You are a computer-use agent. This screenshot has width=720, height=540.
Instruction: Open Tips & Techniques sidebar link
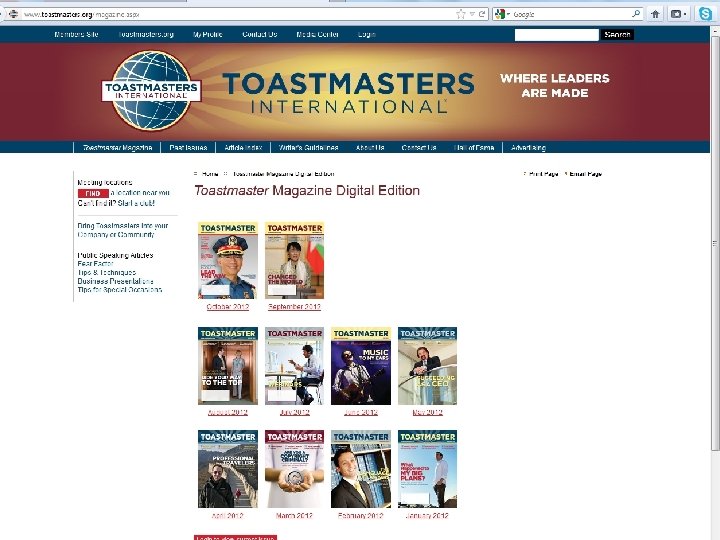(107, 273)
